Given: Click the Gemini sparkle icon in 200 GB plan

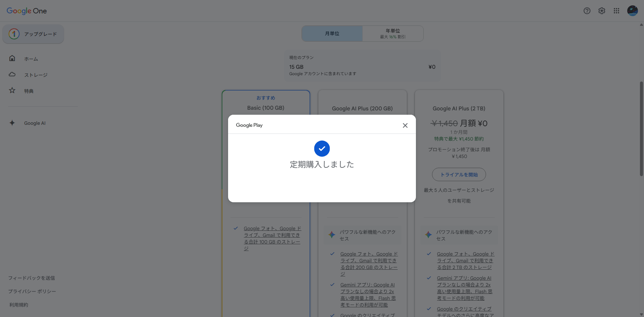Looking at the screenshot, I should point(332,235).
